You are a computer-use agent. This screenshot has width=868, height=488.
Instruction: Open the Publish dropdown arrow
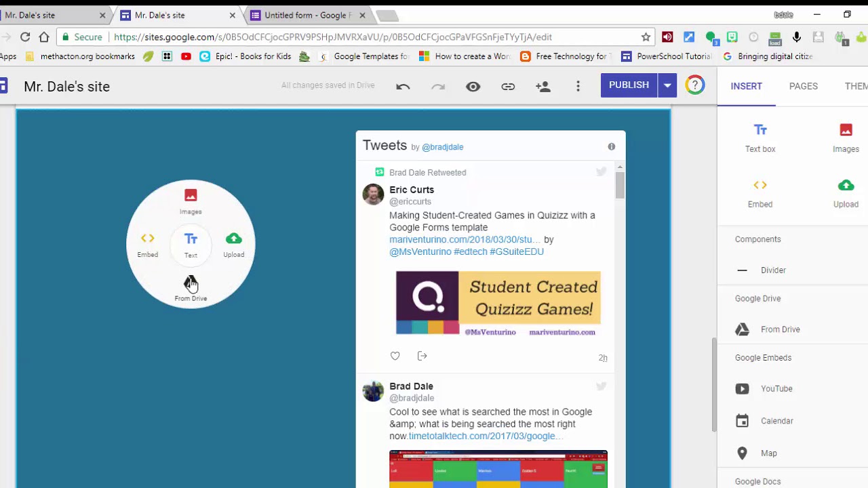[x=667, y=85]
